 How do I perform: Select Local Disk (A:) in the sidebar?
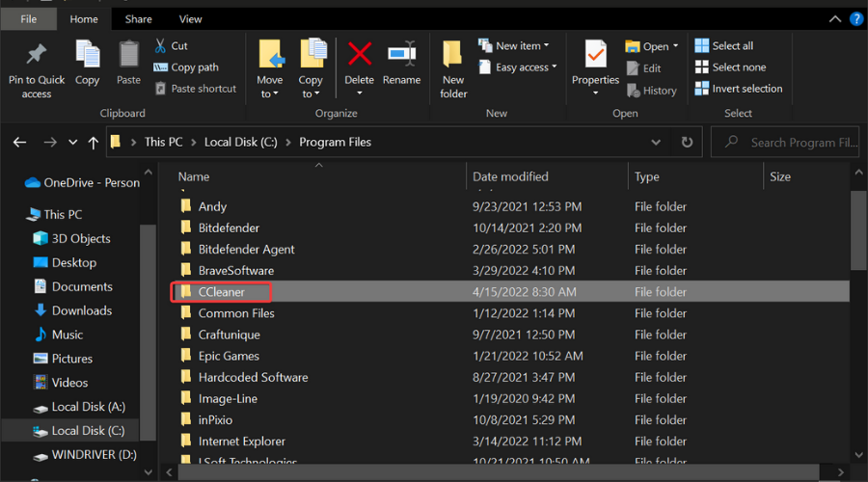[x=79, y=407]
